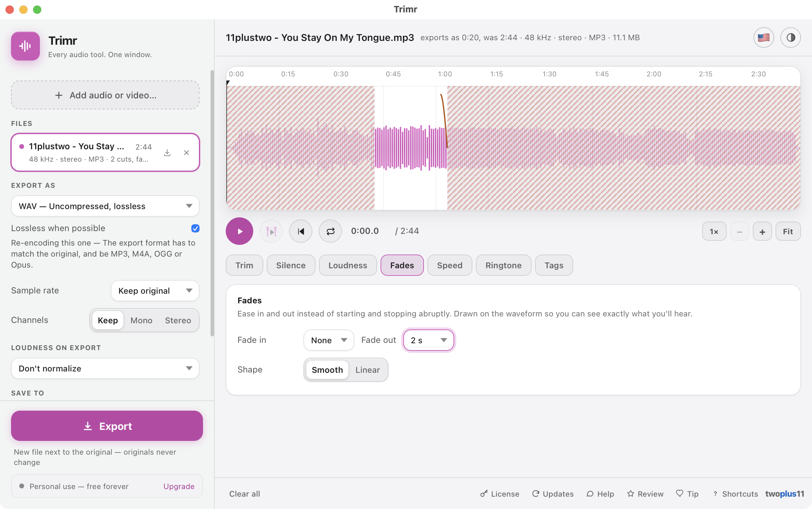Screen dimensions: 812x509
Task: Switch to the Trim tab
Action: 244,265
